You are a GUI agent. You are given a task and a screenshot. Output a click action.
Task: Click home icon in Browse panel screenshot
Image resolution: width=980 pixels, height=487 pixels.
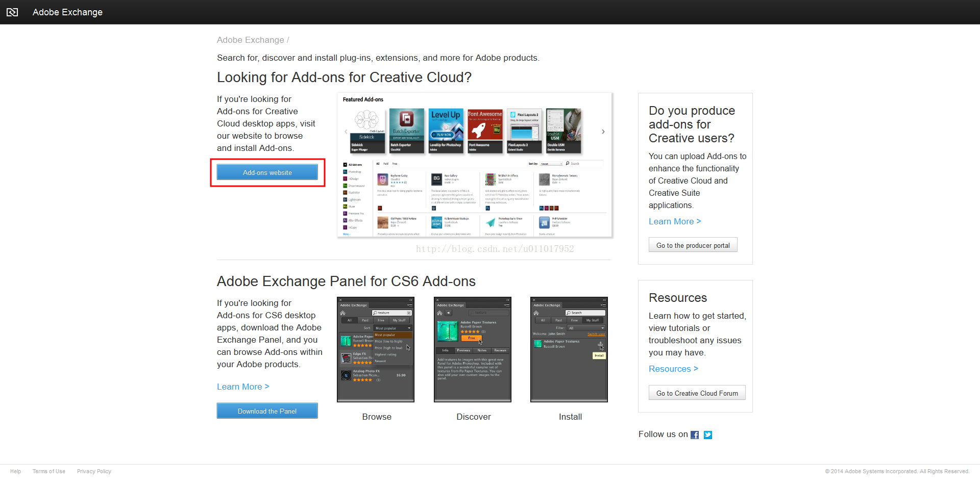pos(343,313)
